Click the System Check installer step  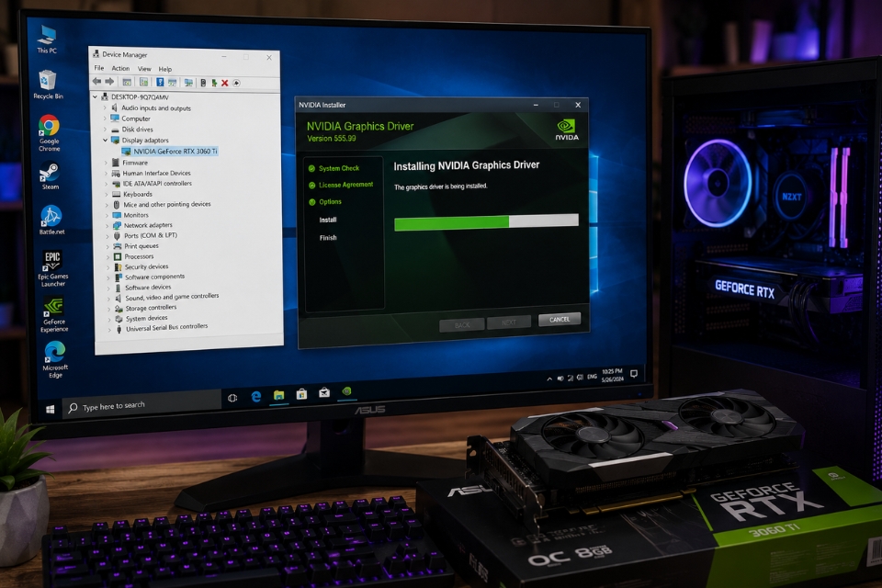(x=334, y=168)
